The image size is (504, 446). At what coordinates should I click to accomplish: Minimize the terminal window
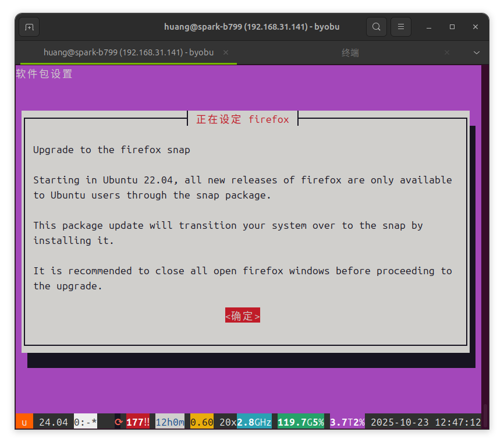[x=429, y=27]
